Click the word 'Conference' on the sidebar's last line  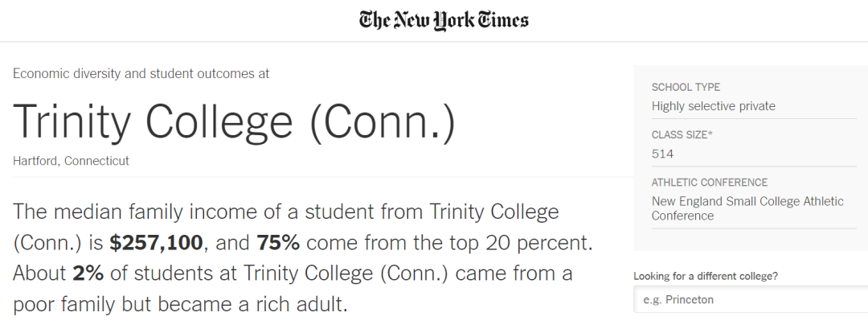(682, 216)
